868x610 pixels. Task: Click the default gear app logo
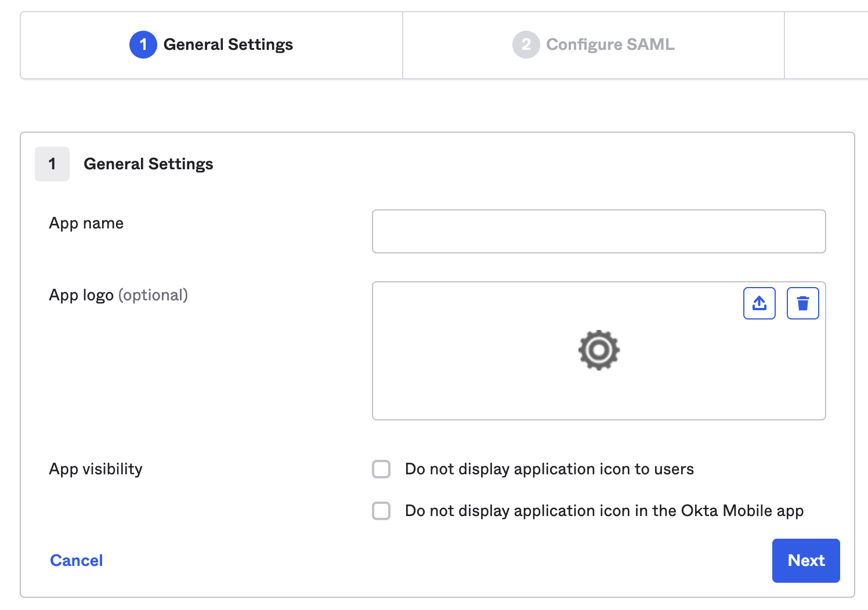tap(599, 350)
